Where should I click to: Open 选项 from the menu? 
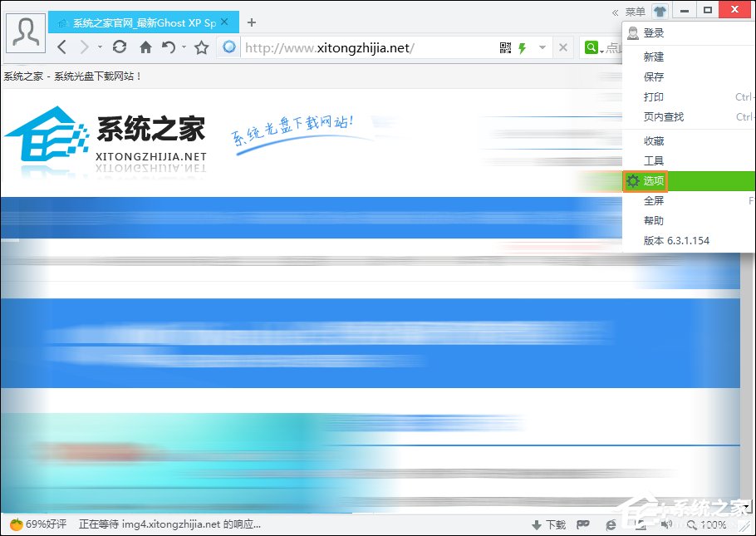pyautogui.click(x=654, y=180)
